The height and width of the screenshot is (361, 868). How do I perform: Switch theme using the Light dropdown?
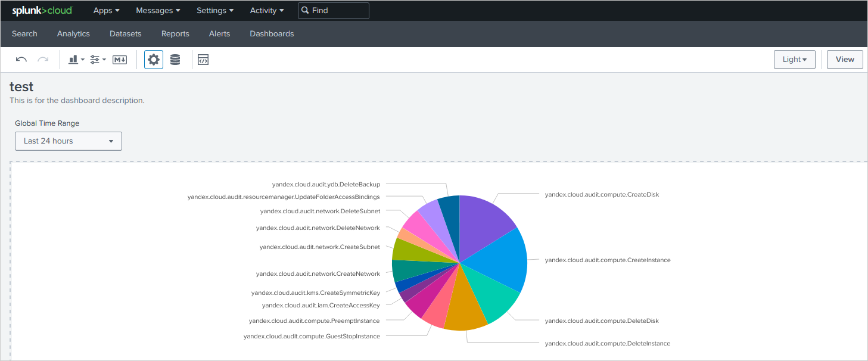pos(794,60)
